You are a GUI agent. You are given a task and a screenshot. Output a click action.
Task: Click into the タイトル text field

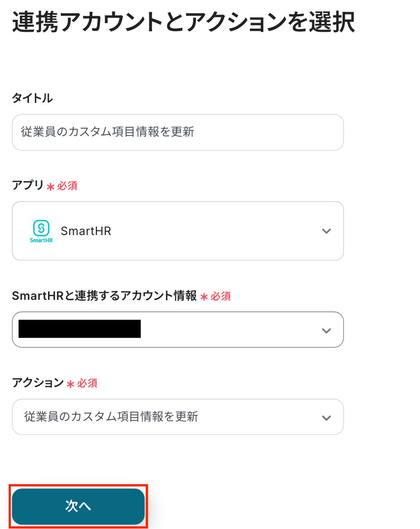177,132
